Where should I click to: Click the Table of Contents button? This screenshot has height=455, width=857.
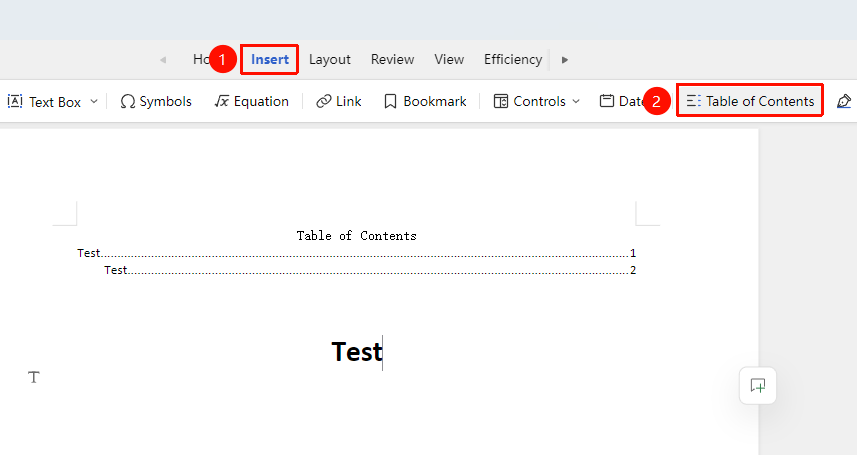(750, 101)
